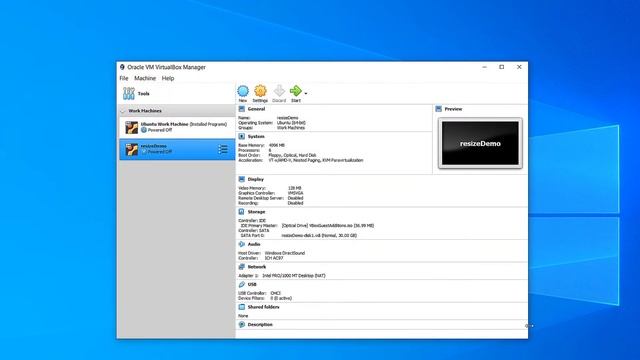This screenshot has width=640, height=360.
Task: Click the Shared folders value None
Action: pos(243,316)
